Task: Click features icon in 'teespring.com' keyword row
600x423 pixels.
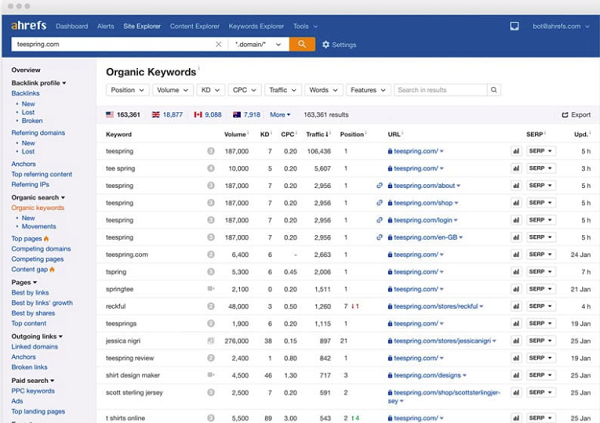Action: pos(211,255)
